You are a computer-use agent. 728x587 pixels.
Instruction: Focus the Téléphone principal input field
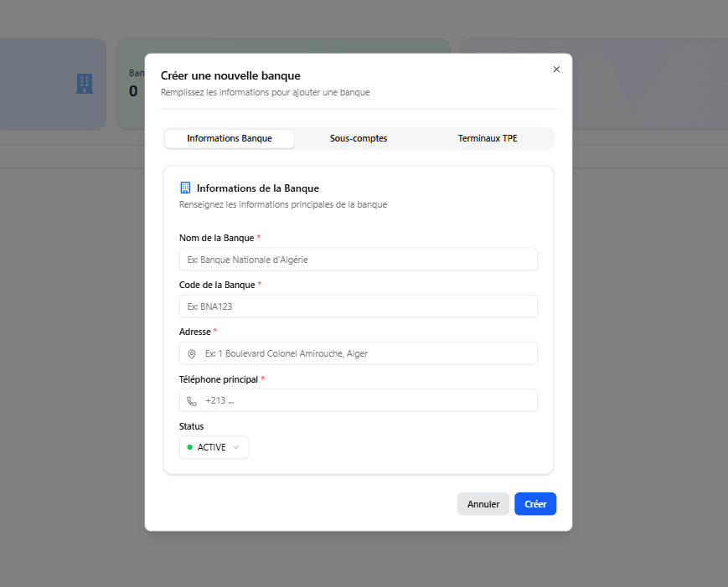tap(359, 400)
